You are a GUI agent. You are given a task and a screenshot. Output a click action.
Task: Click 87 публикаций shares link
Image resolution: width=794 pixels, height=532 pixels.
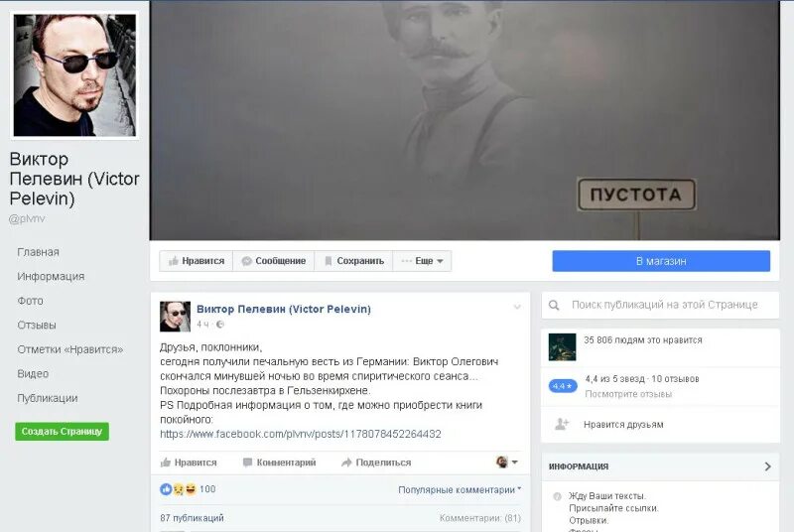192,518
